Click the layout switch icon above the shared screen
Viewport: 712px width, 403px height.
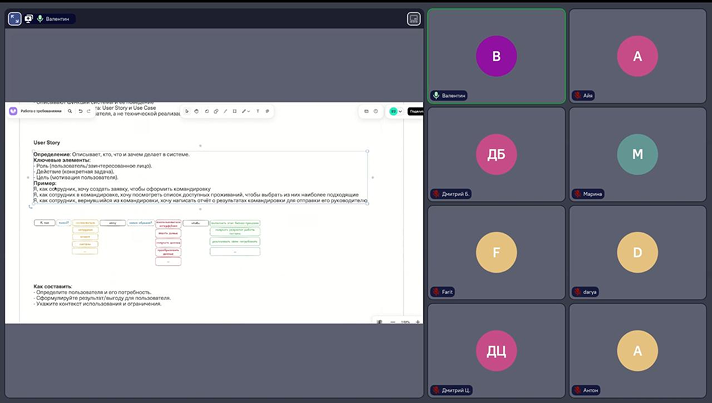point(413,19)
